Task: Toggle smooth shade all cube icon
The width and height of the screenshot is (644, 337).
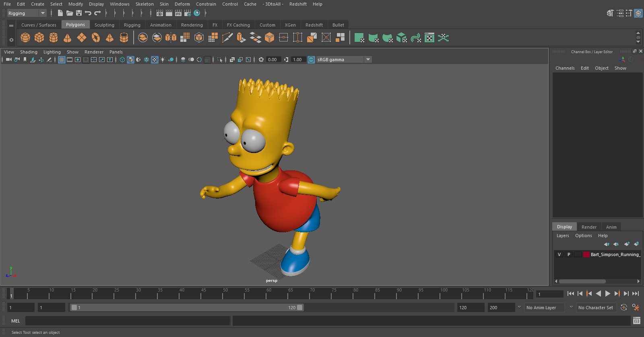Action: [130, 60]
